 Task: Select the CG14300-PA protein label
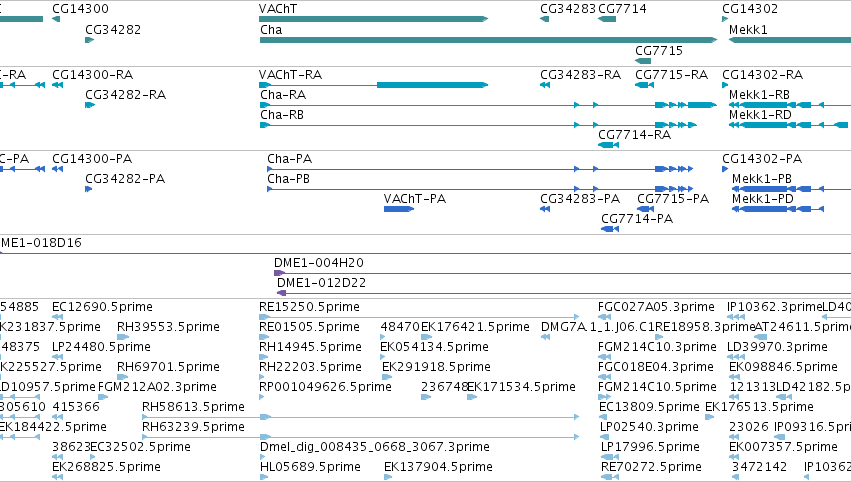click(92, 158)
